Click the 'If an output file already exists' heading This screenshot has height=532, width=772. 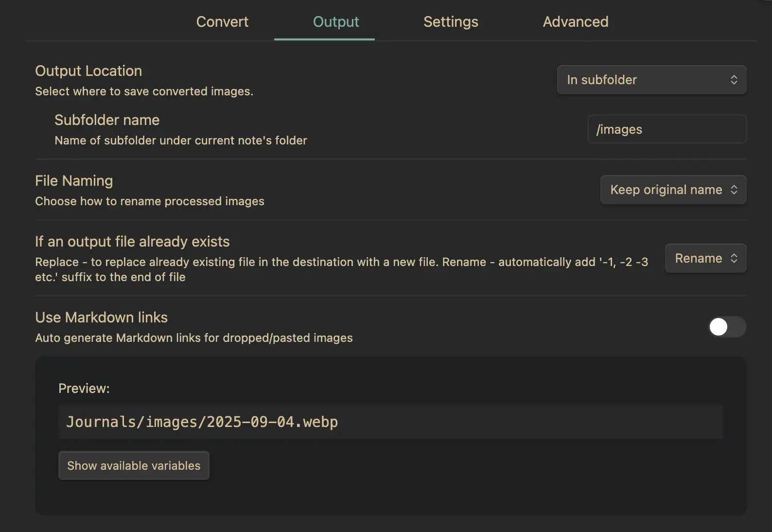(132, 242)
